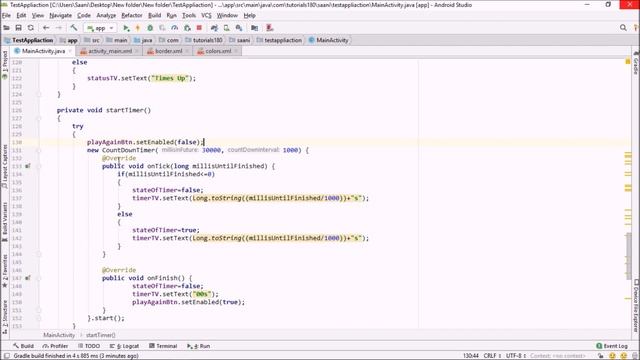Image resolution: width=640 pixels, height=360 pixels.
Task: Open the Profiler tool window
Action: pos(55,346)
